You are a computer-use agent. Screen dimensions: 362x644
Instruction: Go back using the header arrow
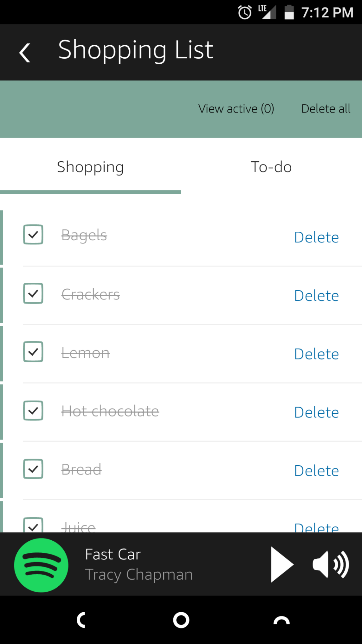coord(25,53)
